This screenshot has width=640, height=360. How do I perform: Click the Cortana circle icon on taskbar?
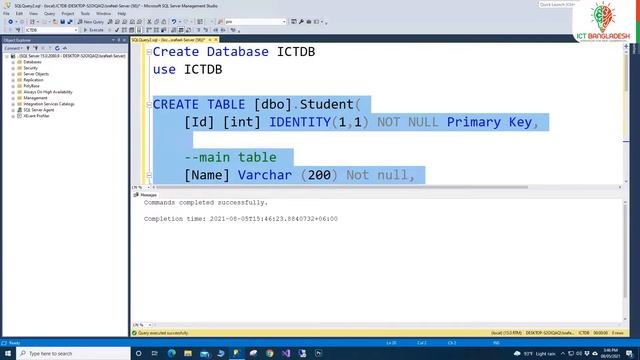click(138, 353)
